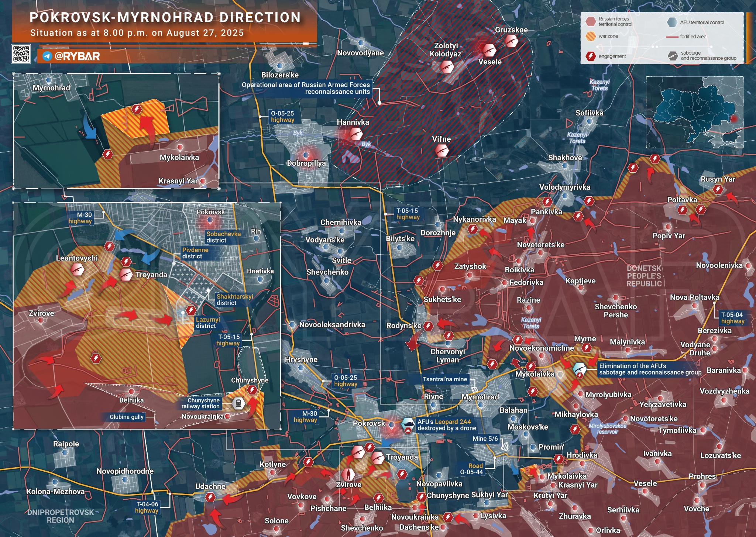Click the Telegram icon beside @RYBAR
Screen dimensions: 756x537
coord(47,56)
